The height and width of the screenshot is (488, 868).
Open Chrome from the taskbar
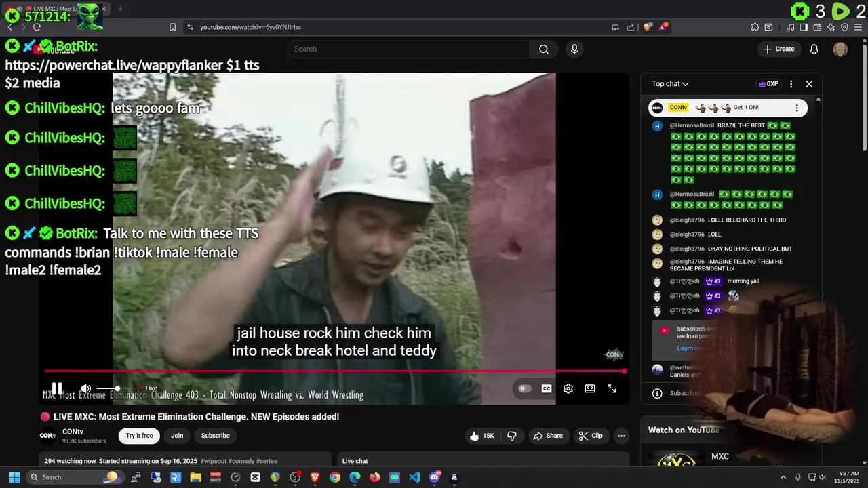tap(335, 477)
